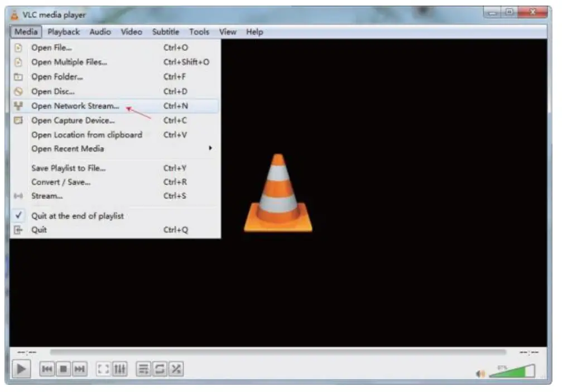The height and width of the screenshot is (392, 562).
Task: Skip to next track button
Action: click(80, 369)
